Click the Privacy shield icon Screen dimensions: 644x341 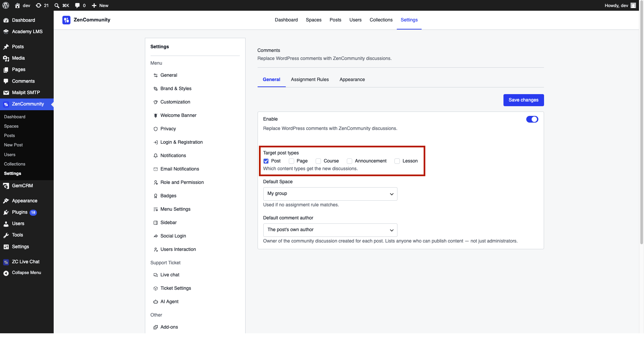pyautogui.click(x=156, y=129)
